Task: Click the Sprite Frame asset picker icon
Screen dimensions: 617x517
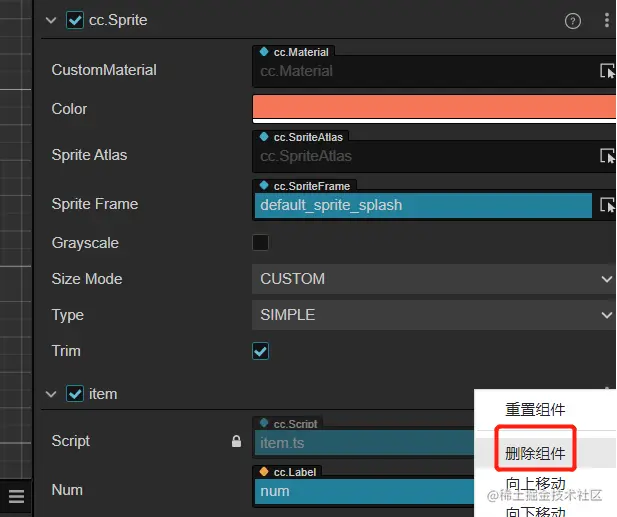Action: 607,205
